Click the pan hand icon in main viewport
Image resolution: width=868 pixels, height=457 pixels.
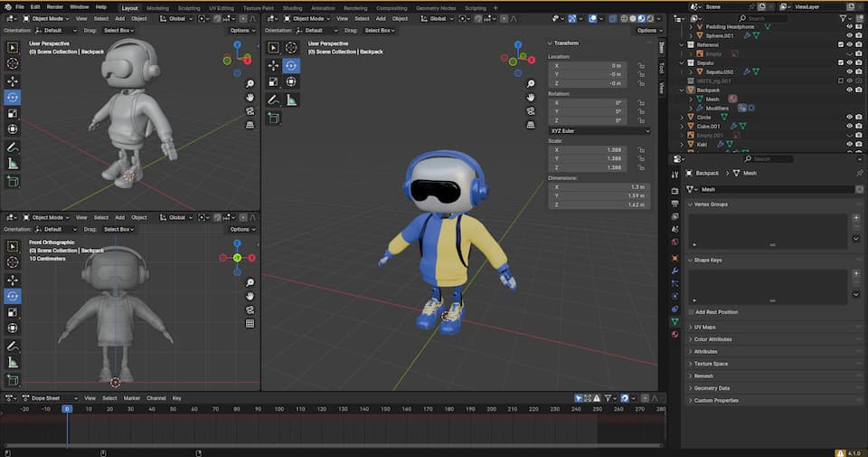pos(531,97)
